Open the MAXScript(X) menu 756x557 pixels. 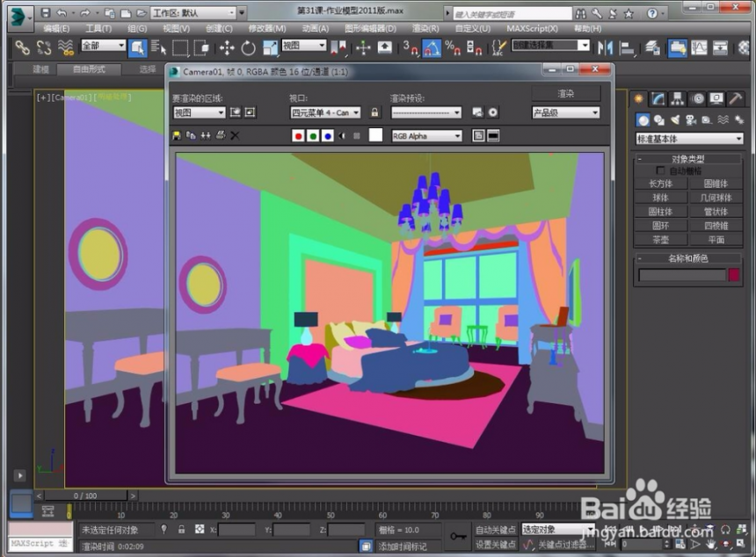(533, 29)
